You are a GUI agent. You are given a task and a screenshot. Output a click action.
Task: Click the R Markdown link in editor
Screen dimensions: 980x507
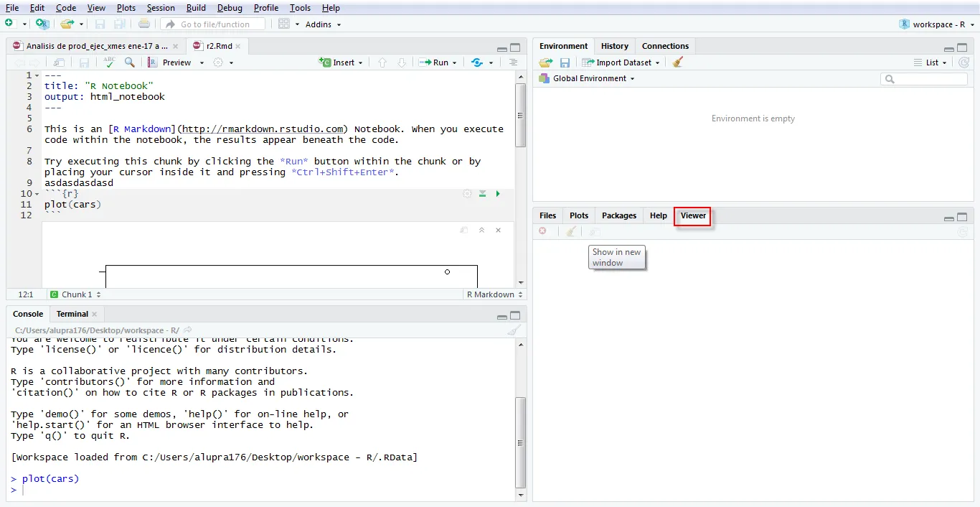141,129
